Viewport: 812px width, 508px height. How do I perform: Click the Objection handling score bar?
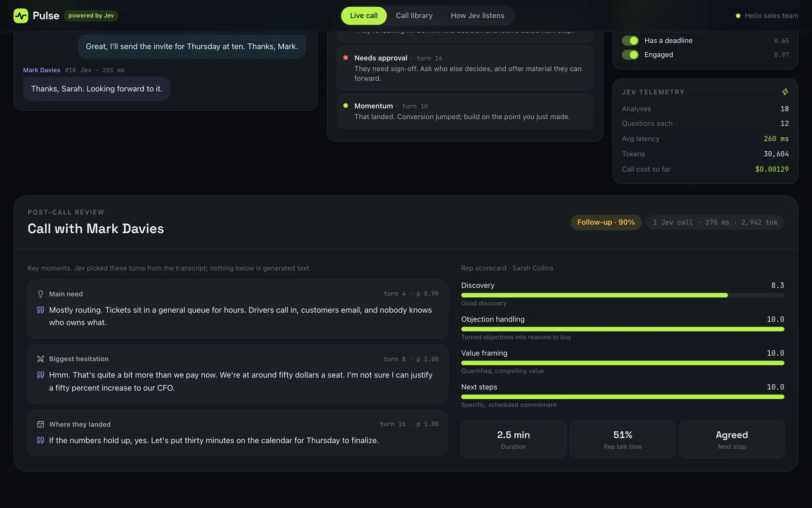click(x=623, y=329)
